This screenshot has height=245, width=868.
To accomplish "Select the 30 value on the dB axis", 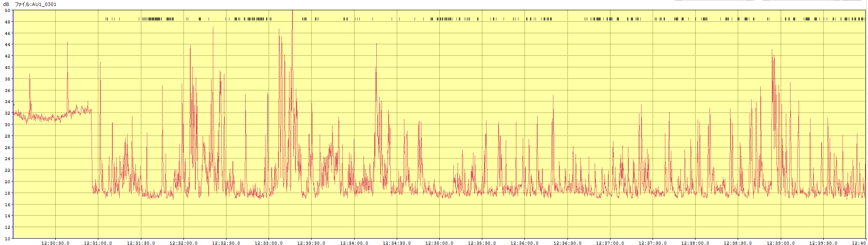I will pos(8,124).
